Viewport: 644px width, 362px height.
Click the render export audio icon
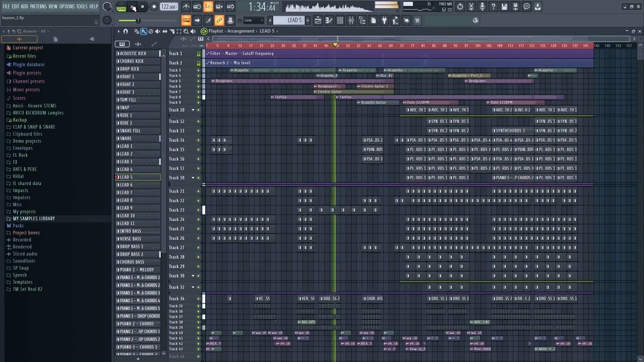point(515,7)
